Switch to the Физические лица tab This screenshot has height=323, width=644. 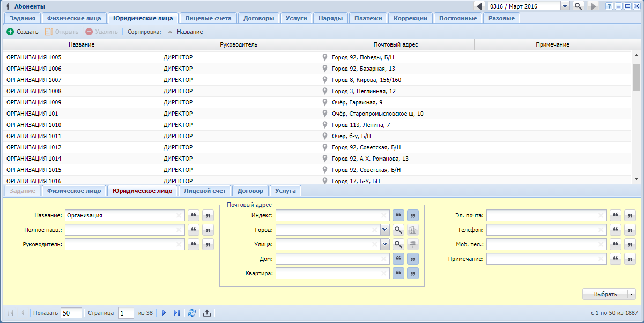point(74,18)
